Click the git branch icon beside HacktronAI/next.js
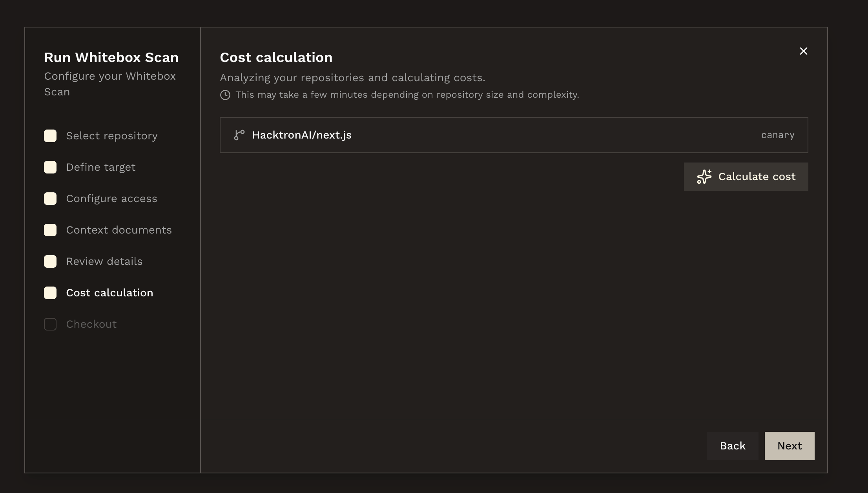This screenshot has height=493, width=868. click(x=239, y=135)
